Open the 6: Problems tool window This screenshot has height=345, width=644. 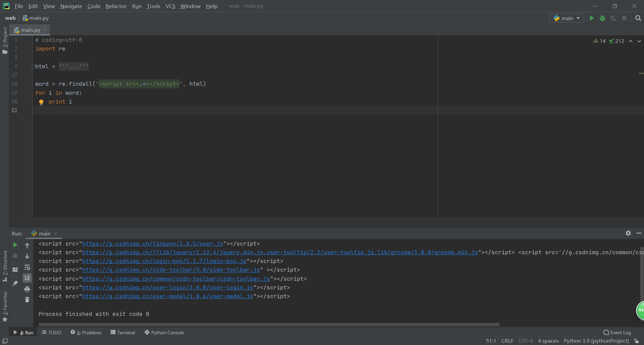[86, 333]
